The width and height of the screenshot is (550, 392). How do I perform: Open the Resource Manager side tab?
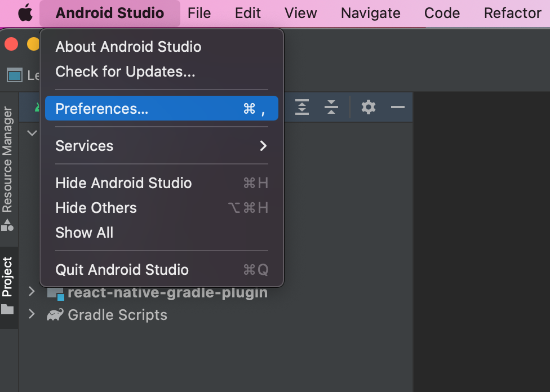pyautogui.click(x=8, y=168)
